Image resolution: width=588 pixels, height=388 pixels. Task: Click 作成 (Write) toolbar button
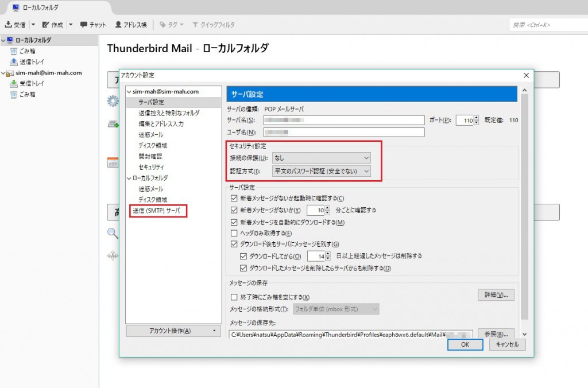[52, 25]
